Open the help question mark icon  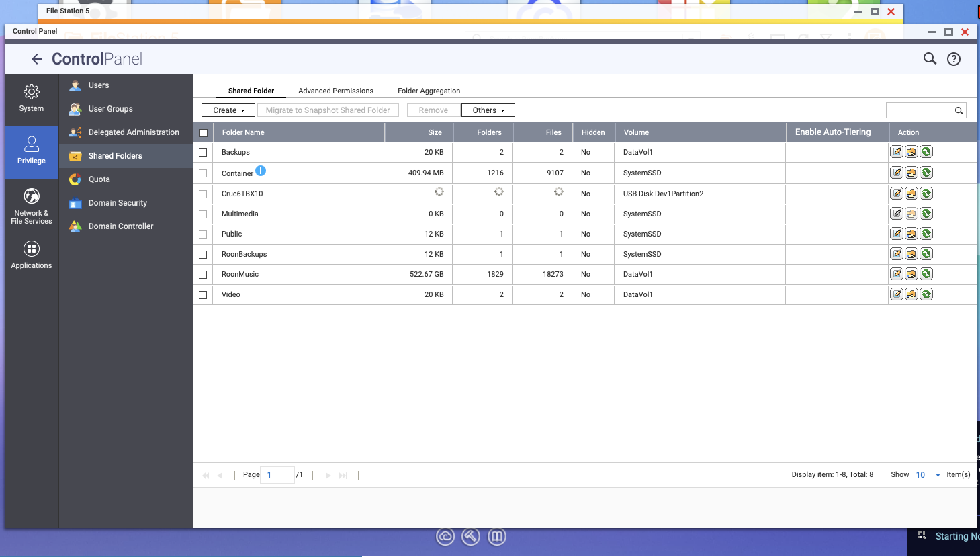[x=954, y=59]
